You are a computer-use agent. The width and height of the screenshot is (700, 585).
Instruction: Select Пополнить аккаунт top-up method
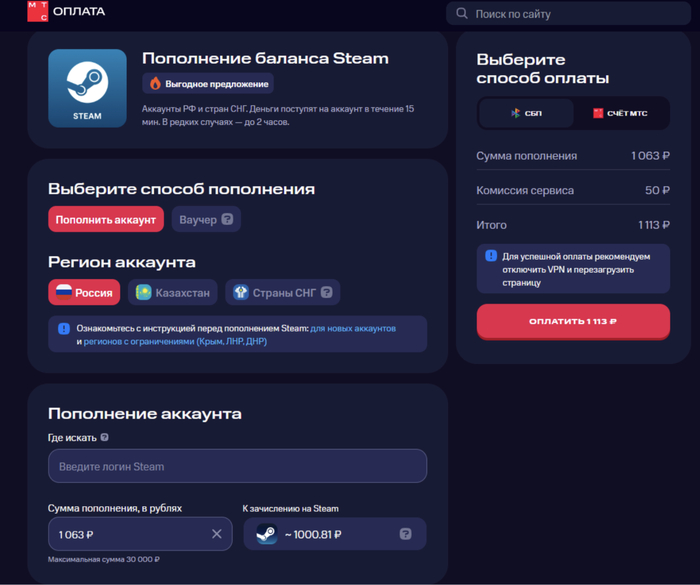[x=105, y=219]
